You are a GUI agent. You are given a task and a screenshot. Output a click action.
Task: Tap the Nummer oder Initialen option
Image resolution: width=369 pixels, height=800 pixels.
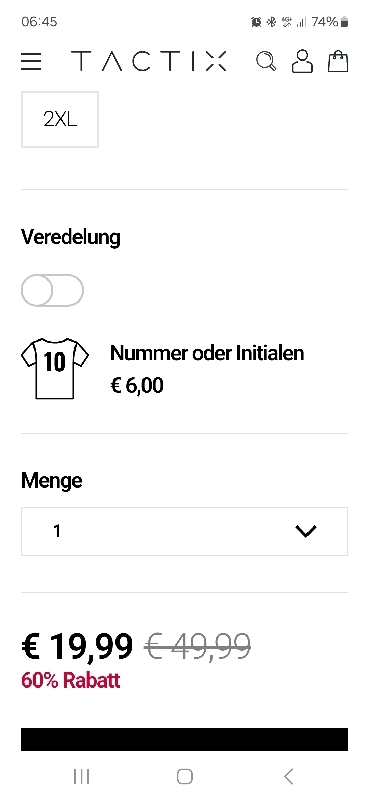click(207, 353)
